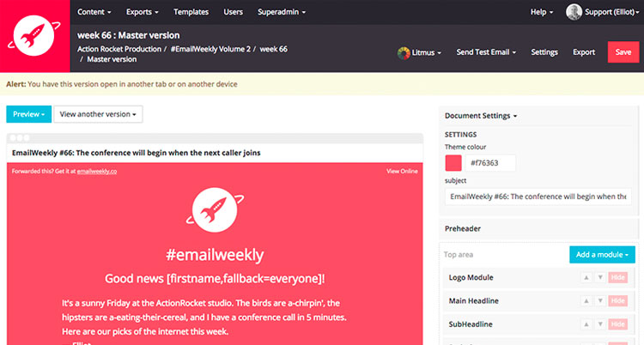This screenshot has width=644, height=345.
Task: Hide the SubHeadline module
Action: (x=617, y=323)
